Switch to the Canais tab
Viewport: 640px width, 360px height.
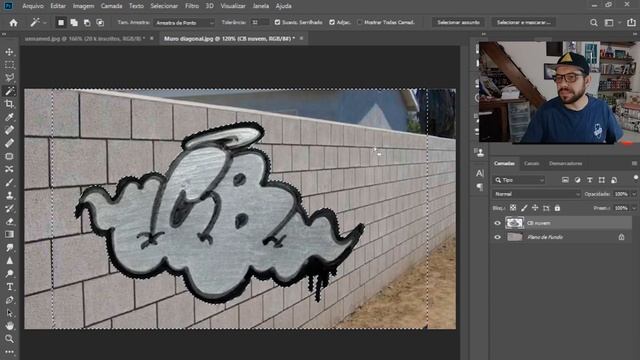tap(531, 164)
